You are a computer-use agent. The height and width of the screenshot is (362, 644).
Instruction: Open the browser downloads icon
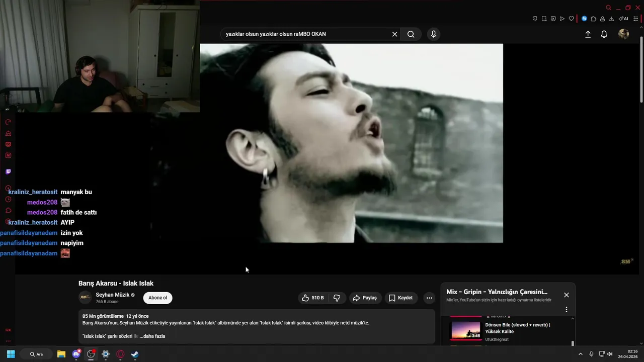click(611, 19)
